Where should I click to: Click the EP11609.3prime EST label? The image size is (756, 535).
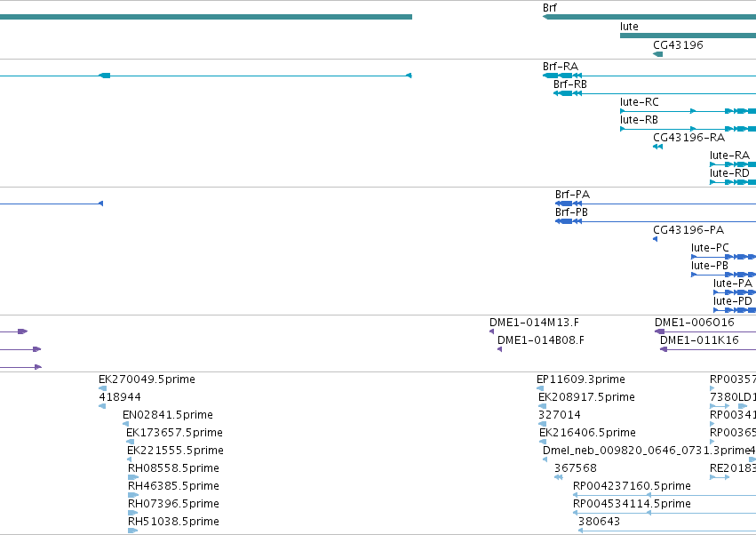[580, 379]
